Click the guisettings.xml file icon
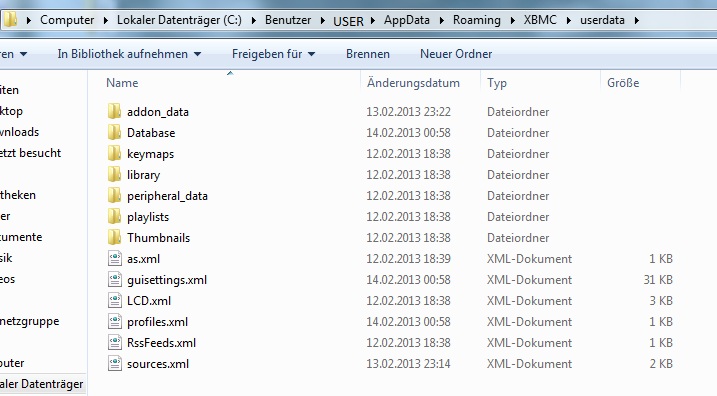The height and width of the screenshot is (396, 717). [115, 279]
